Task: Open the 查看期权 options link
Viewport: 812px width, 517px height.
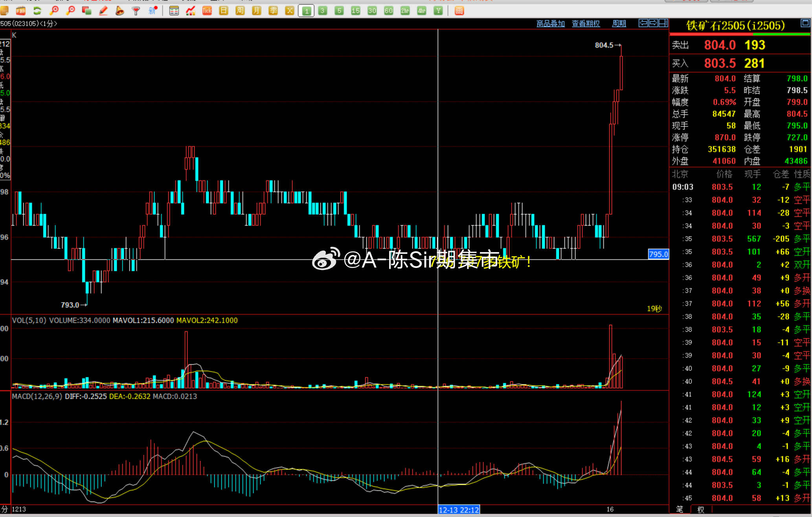Action: 586,24
